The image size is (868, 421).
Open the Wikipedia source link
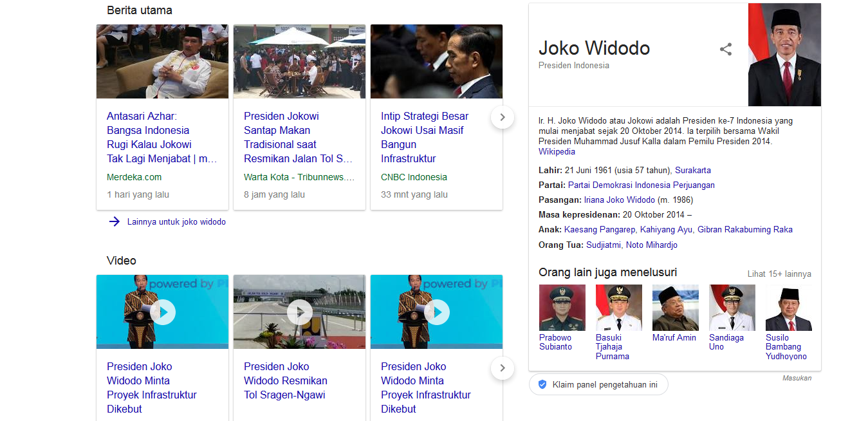(x=557, y=152)
